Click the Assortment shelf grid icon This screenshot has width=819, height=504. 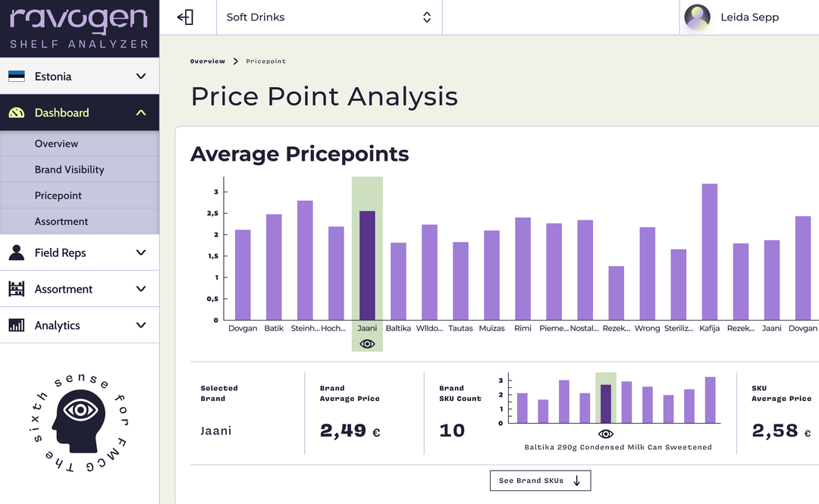(17, 290)
